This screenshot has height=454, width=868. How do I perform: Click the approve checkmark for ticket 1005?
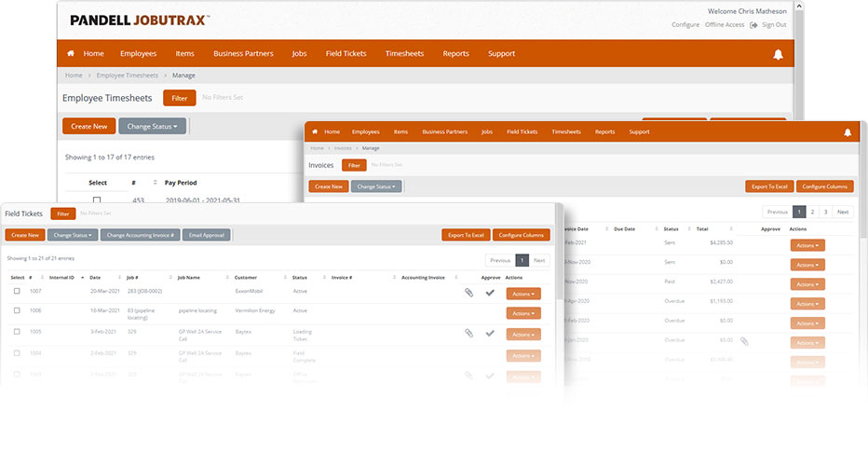(490, 333)
